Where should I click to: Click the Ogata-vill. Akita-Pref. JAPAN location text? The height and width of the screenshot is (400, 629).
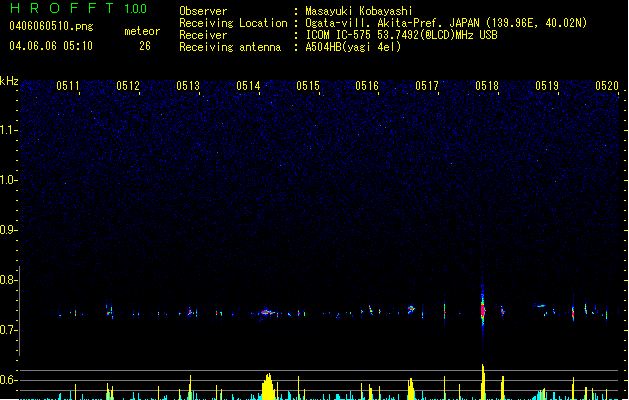pyautogui.click(x=446, y=23)
